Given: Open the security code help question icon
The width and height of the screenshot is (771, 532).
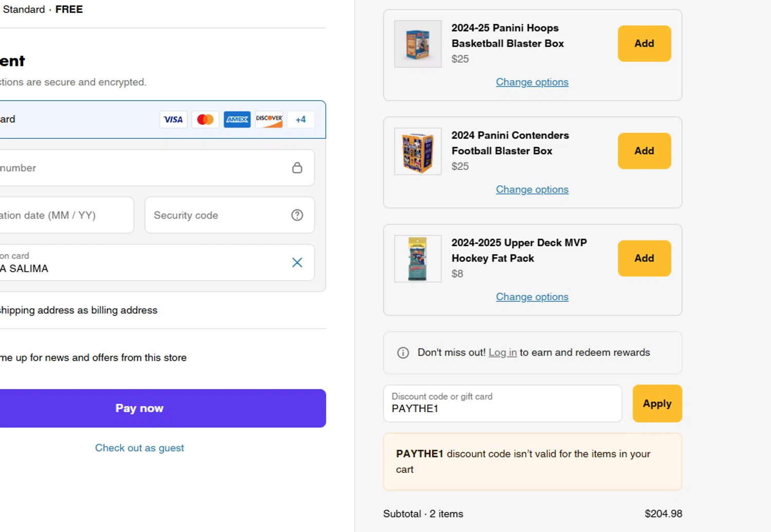Looking at the screenshot, I should pos(297,215).
